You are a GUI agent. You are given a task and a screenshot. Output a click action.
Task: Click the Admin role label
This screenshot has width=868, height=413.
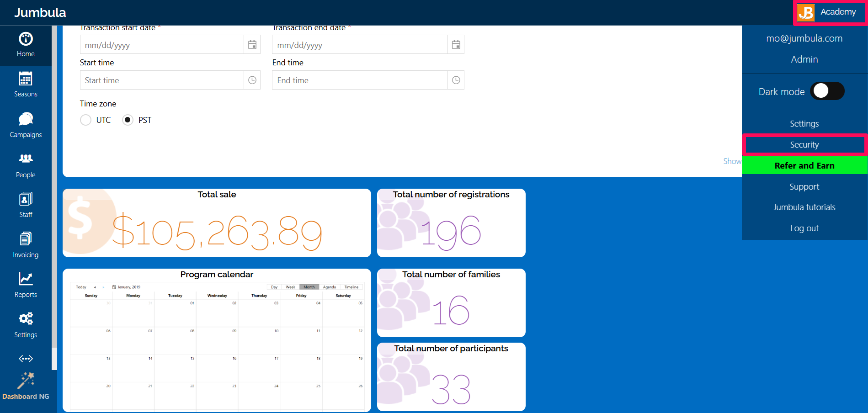pyautogui.click(x=804, y=59)
